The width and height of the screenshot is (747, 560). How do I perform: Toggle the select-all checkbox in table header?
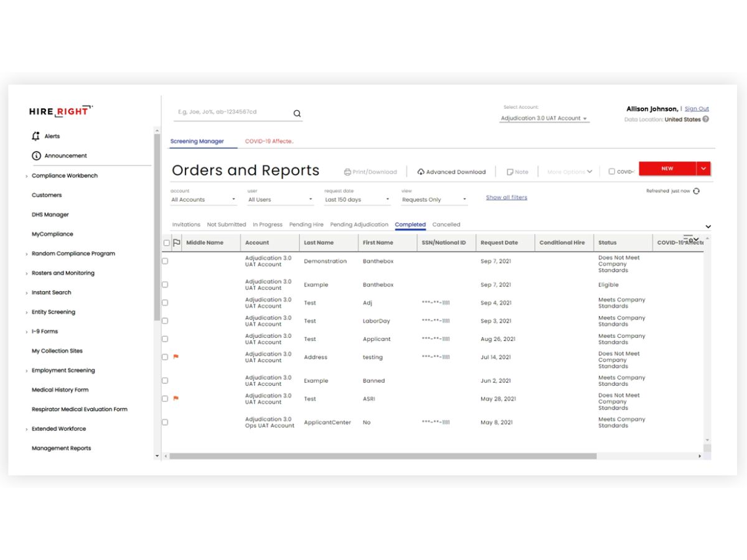(166, 243)
